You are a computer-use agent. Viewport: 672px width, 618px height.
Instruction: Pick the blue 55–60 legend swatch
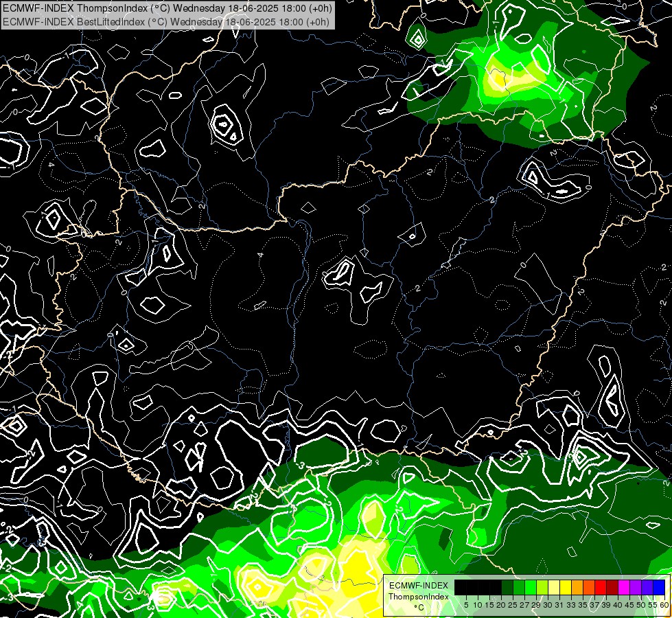[x=659, y=588]
